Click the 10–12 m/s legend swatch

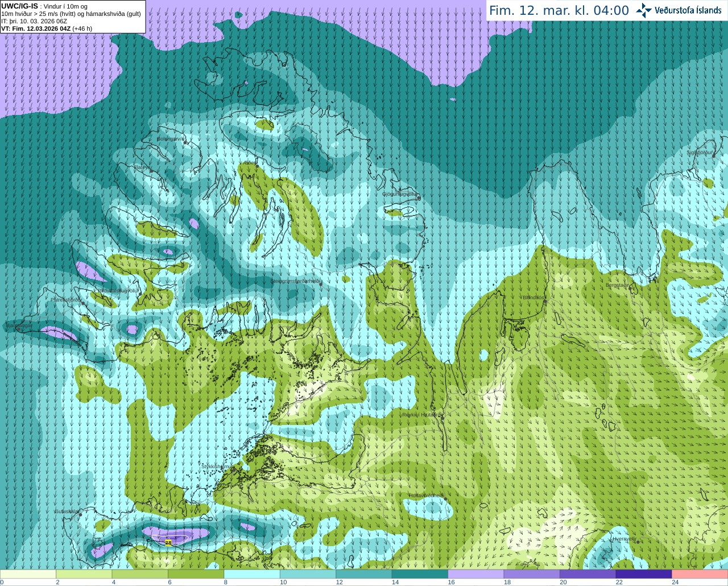click(308, 574)
